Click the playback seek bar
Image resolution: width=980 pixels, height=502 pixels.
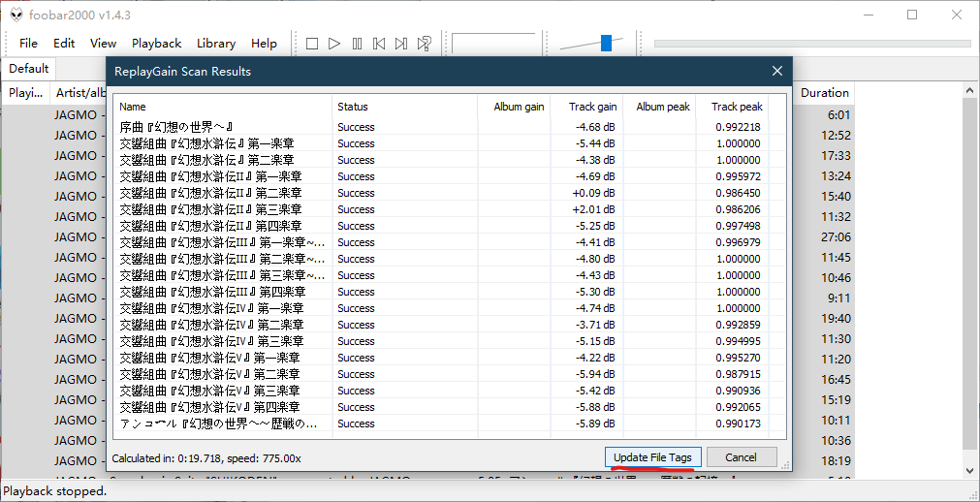811,44
